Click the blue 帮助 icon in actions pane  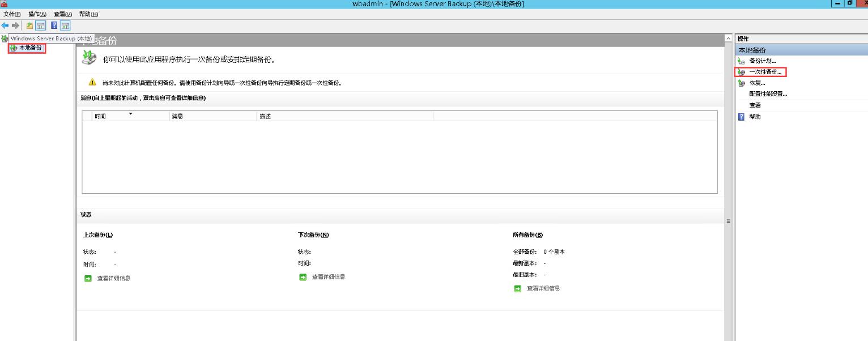point(741,117)
